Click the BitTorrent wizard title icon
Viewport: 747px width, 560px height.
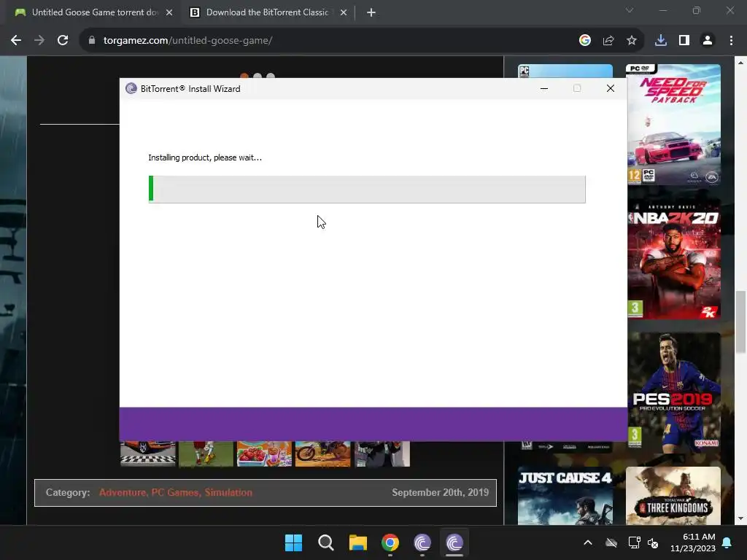[x=131, y=88]
